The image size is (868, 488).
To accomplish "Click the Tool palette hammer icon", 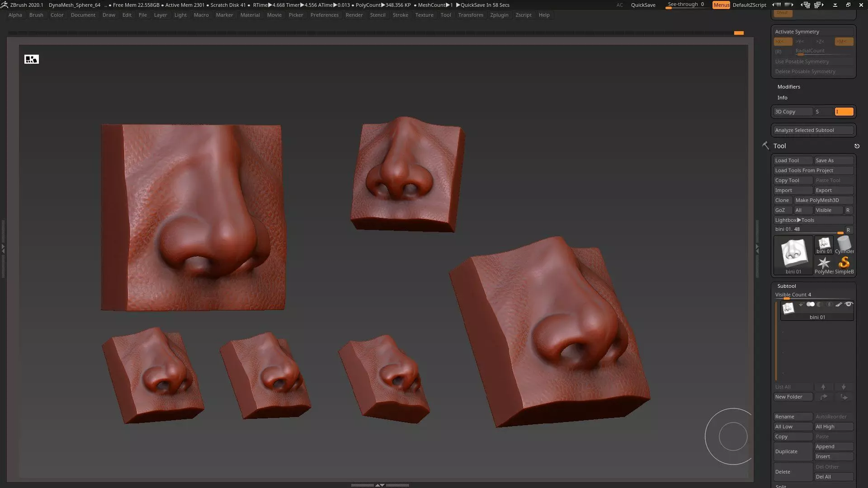I will click(765, 145).
